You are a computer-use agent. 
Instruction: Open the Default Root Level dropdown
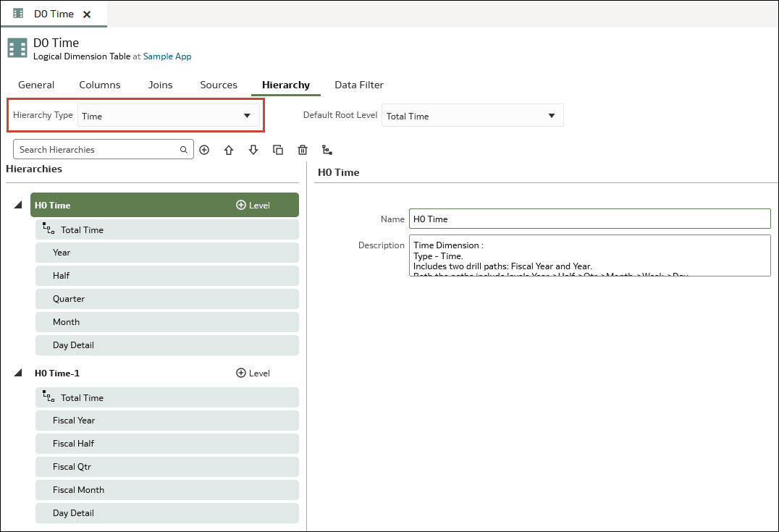click(x=473, y=116)
